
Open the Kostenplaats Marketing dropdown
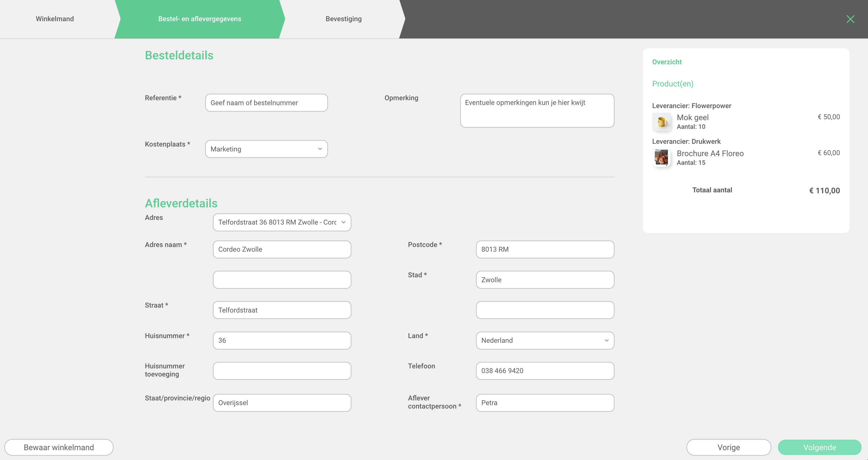click(266, 149)
